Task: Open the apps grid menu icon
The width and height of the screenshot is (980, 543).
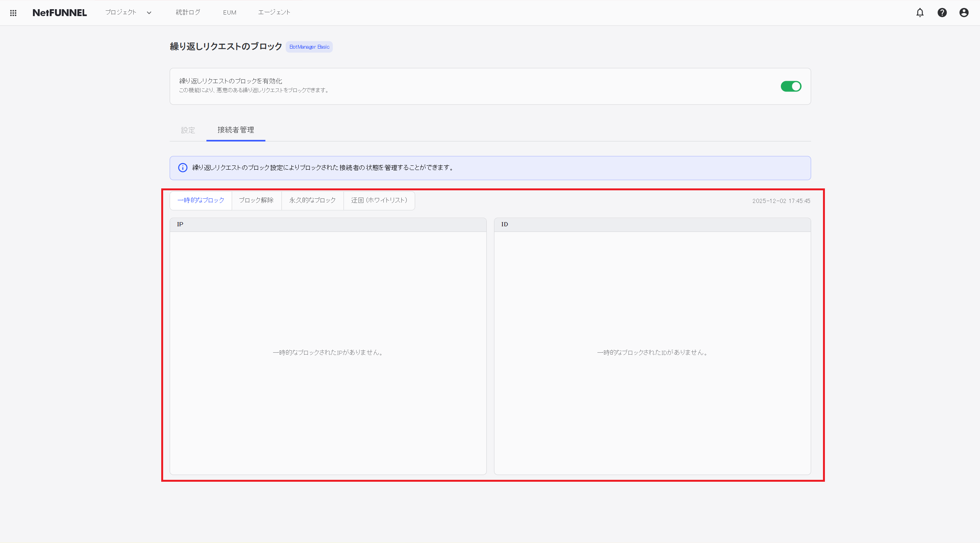Action: pyautogui.click(x=13, y=13)
